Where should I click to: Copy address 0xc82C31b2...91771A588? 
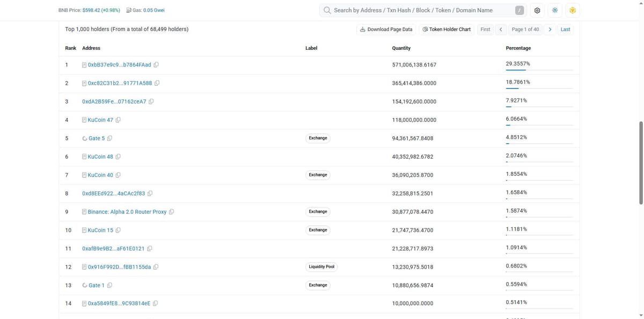pos(157,83)
